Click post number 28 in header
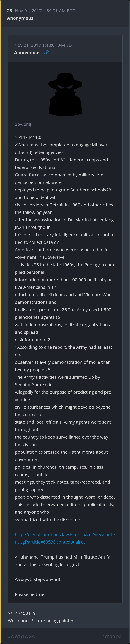The height and width of the screenshot is (644, 130). [x=10, y=11]
